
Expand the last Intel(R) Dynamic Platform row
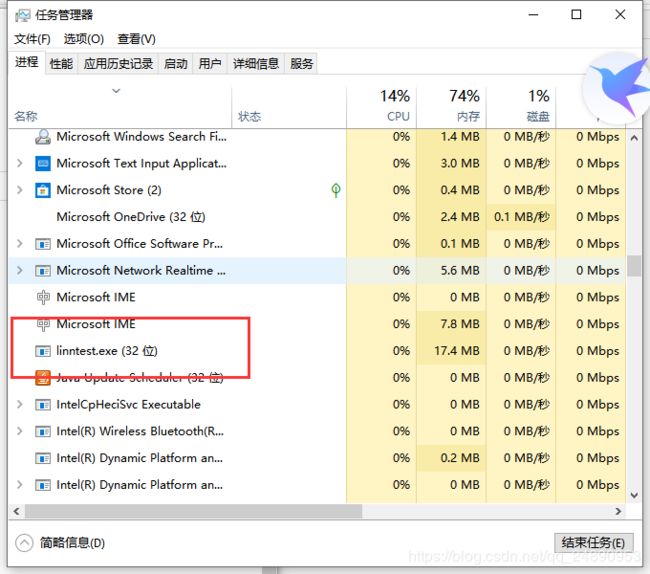[19, 485]
